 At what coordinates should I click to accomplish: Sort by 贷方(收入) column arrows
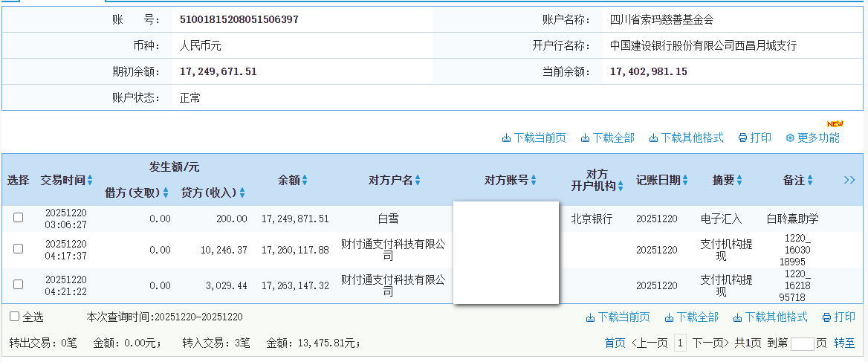pyautogui.click(x=242, y=193)
